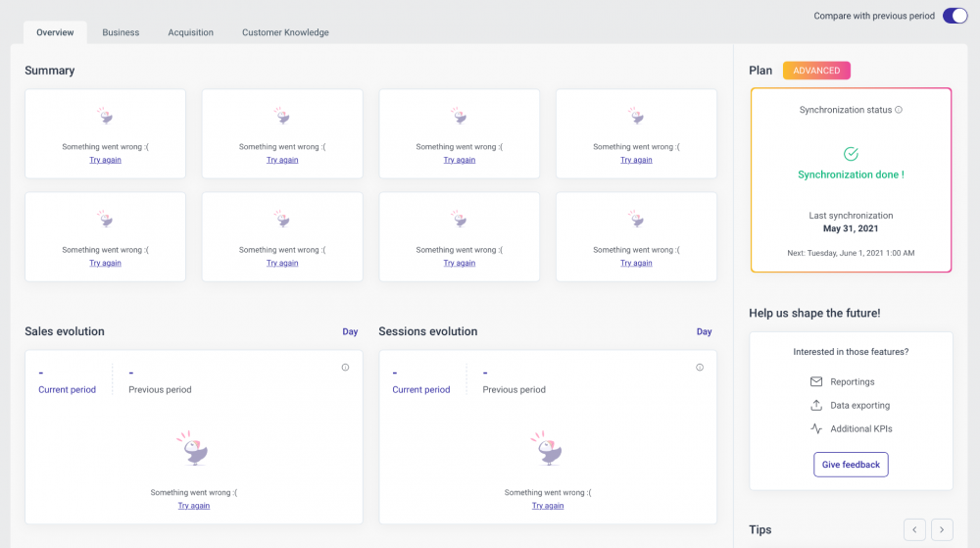Open Day selector for Sessions evolution

(x=704, y=331)
